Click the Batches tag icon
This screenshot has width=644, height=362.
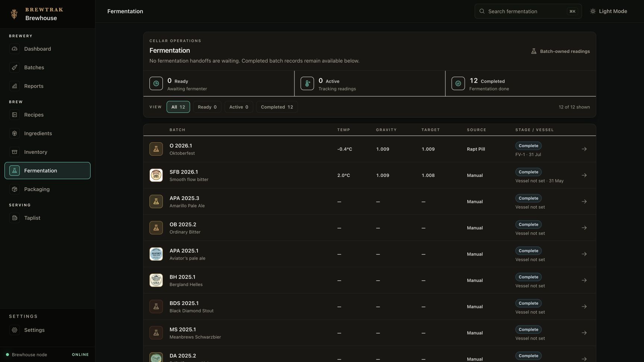pyautogui.click(x=15, y=67)
